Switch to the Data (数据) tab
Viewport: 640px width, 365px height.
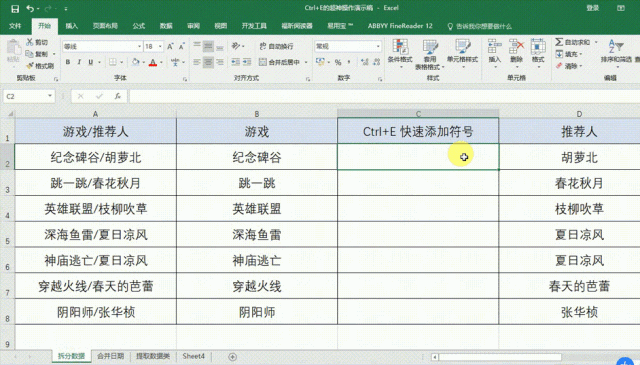[x=166, y=26]
